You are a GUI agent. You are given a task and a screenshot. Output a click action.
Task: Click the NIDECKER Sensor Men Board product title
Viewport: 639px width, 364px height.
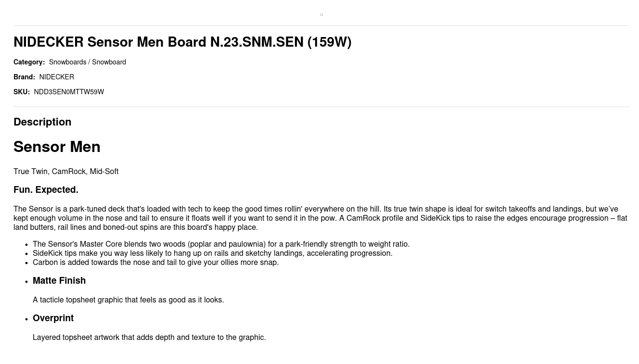coord(182,42)
